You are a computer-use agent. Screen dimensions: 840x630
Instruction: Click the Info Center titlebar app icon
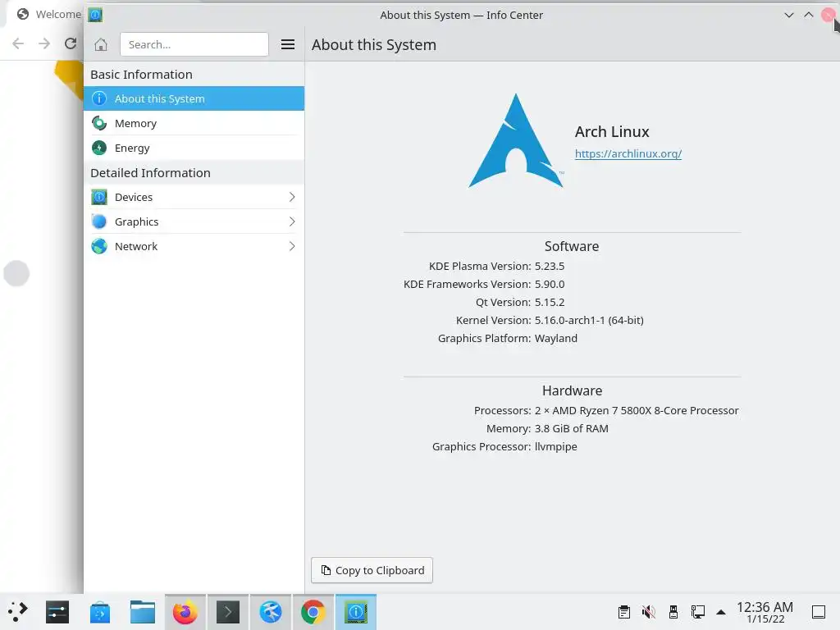[x=95, y=15]
